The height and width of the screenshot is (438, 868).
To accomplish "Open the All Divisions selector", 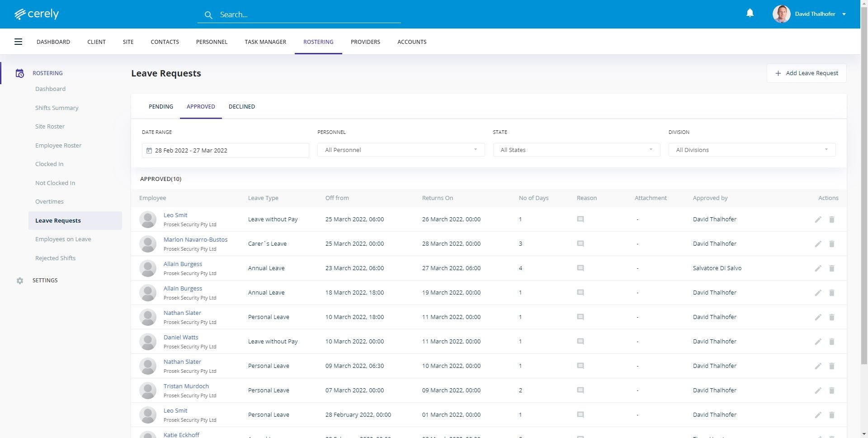I will (751, 150).
